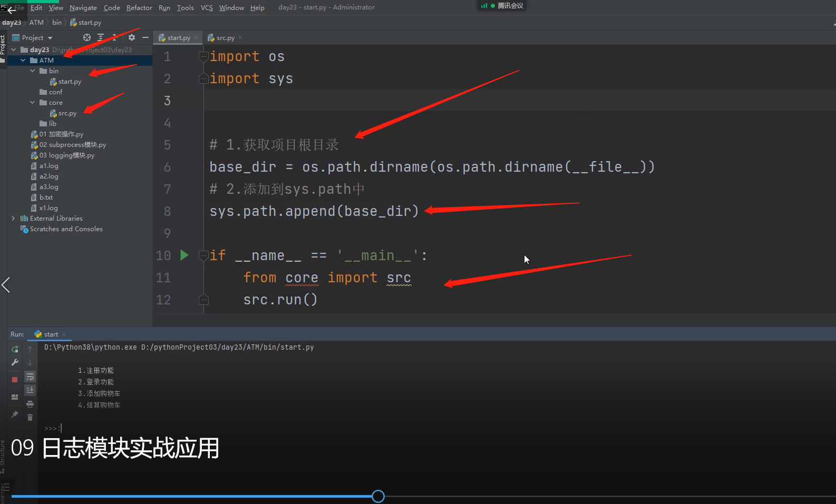836x504 pixels.
Task: Collapse the bin folder
Action: (33, 71)
